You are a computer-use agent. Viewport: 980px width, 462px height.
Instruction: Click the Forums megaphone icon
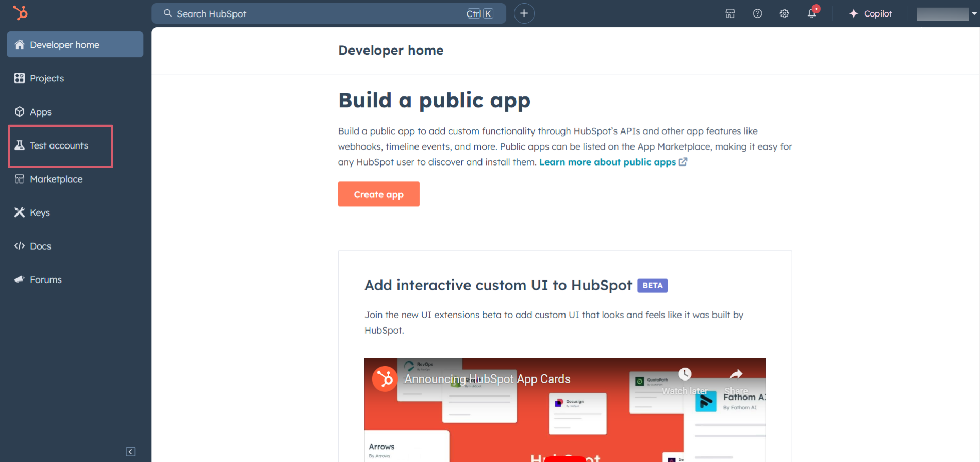pos(20,279)
